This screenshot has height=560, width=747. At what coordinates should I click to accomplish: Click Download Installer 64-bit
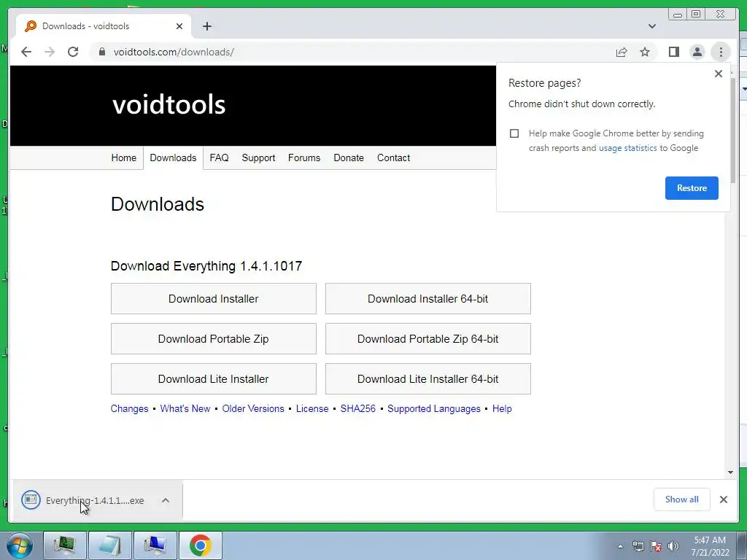pyautogui.click(x=427, y=298)
